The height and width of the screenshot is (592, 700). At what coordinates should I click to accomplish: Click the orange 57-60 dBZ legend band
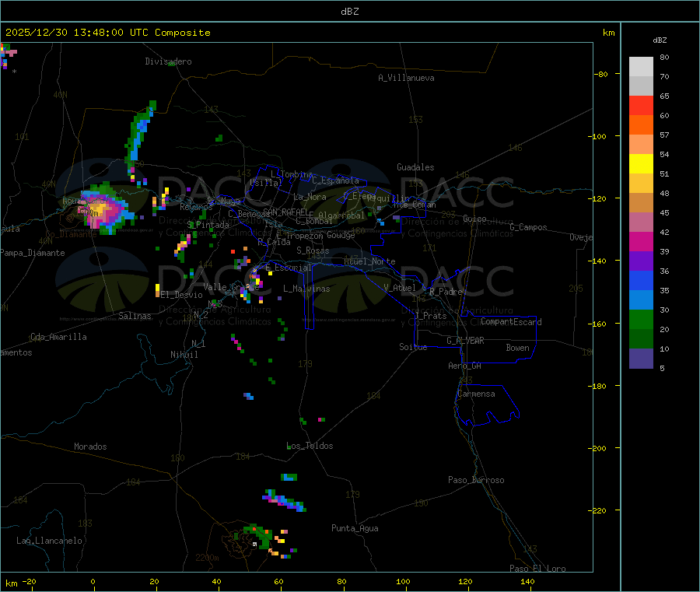(641, 125)
